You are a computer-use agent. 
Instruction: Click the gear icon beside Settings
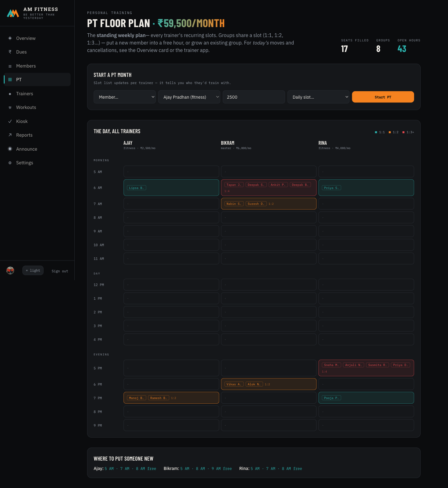pyautogui.click(x=10, y=163)
